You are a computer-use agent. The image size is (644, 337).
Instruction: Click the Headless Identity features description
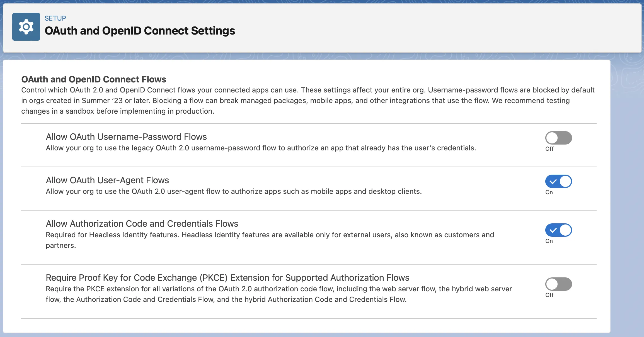tap(270, 240)
